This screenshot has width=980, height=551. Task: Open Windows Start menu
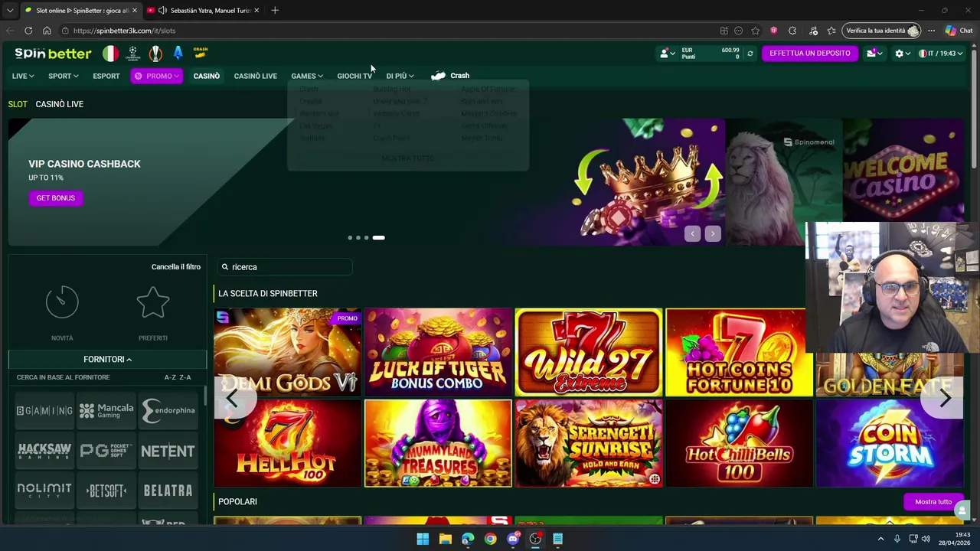pos(423,539)
